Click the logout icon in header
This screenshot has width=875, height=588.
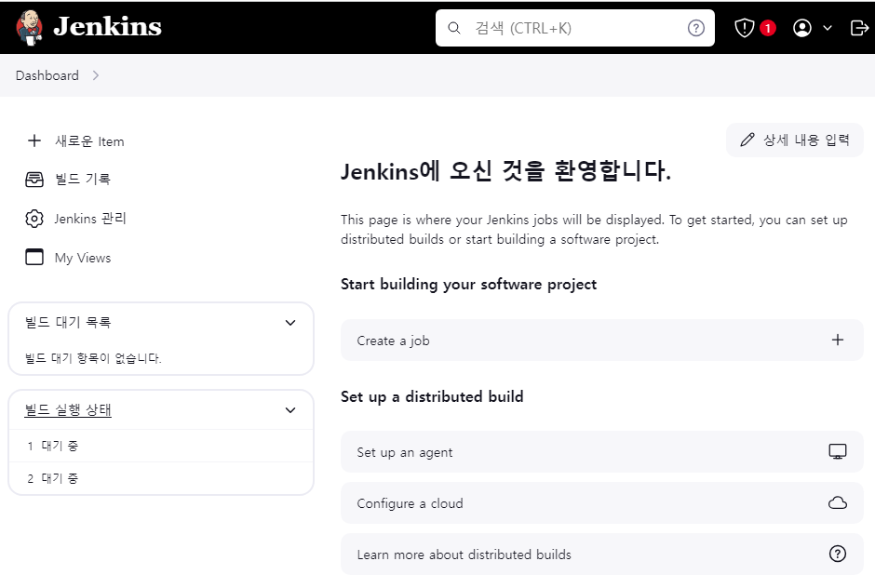859,28
